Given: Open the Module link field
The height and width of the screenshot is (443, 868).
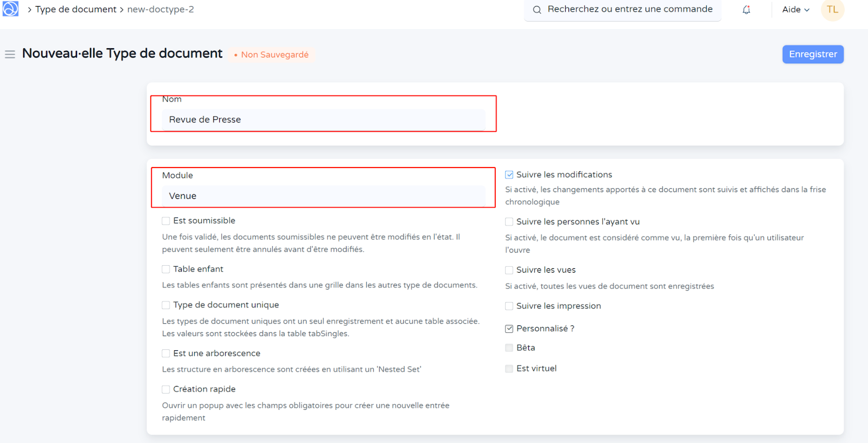Looking at the screenshot, I should (323, 196).
